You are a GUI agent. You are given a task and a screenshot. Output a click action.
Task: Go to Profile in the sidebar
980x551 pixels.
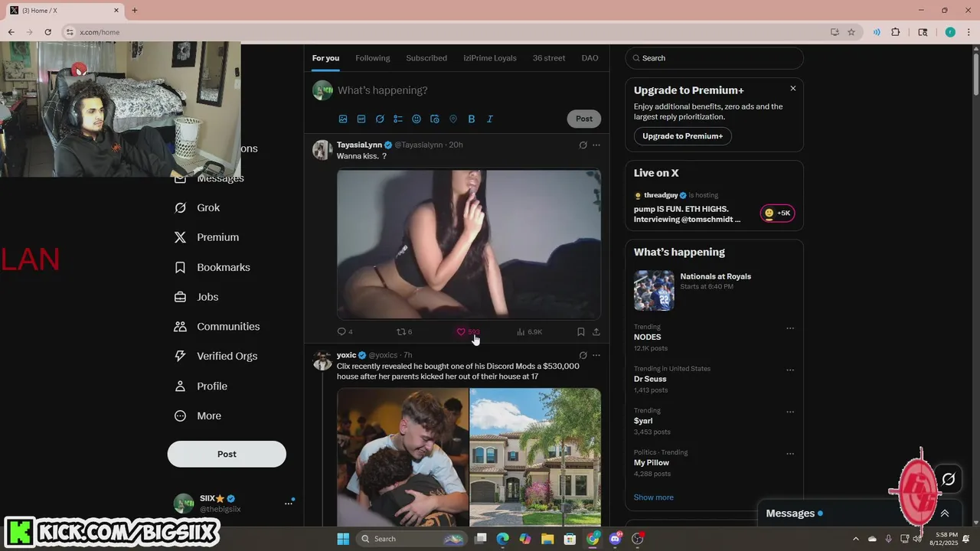pos(201,386)
